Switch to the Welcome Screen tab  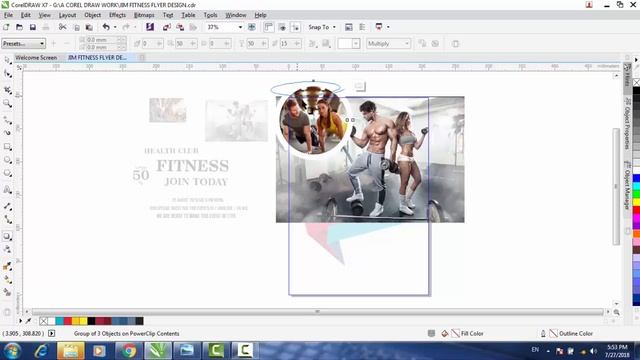click(x=36, y=58)
